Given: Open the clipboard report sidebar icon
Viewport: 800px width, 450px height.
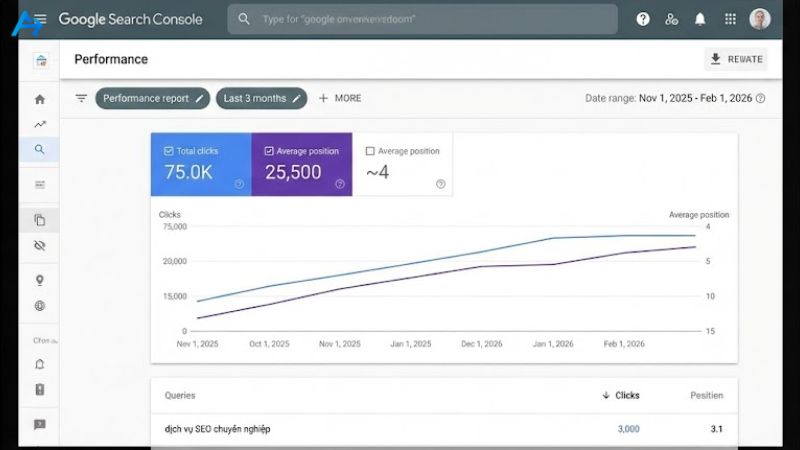Looking at the screenshot, I should 40,389.
